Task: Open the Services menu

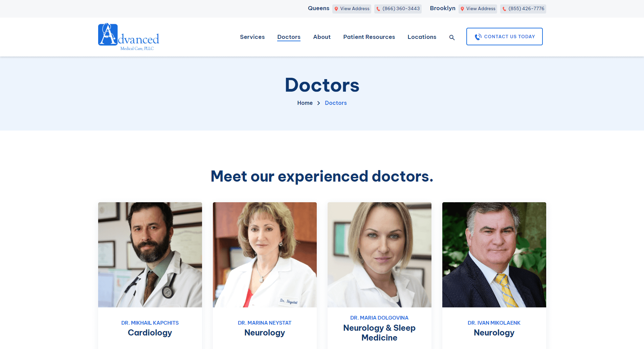Action: click(x=252, y=37)
